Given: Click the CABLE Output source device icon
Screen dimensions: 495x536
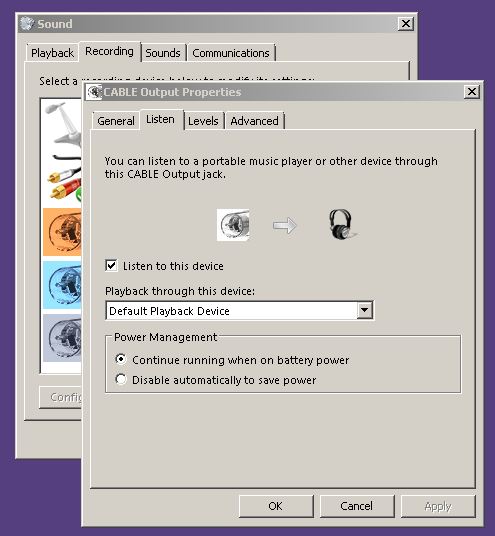Looking at the screenshot, I should pos(233,225).
